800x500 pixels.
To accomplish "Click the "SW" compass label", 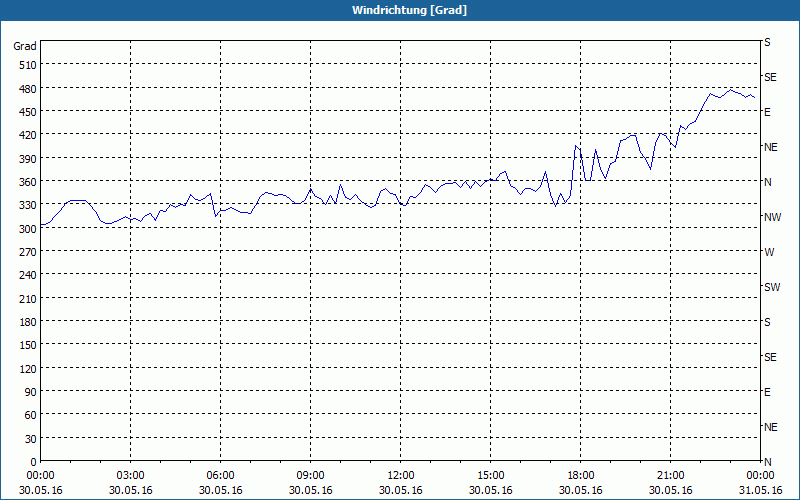I will 772,287.
